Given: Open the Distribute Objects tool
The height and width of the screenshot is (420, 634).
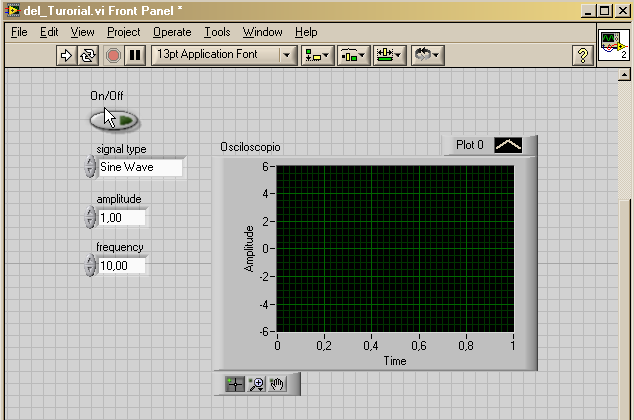Looking at the screenshot, I should [x=353, y=55].
